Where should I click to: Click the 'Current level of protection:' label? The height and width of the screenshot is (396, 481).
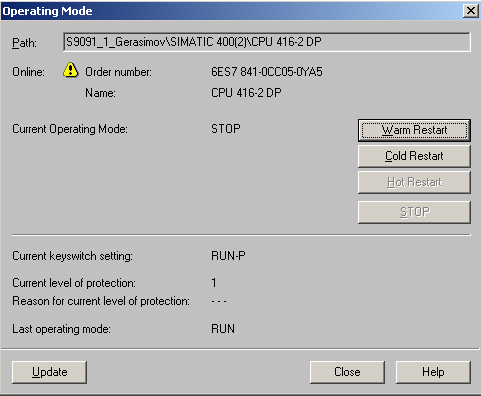coord(74,283)
